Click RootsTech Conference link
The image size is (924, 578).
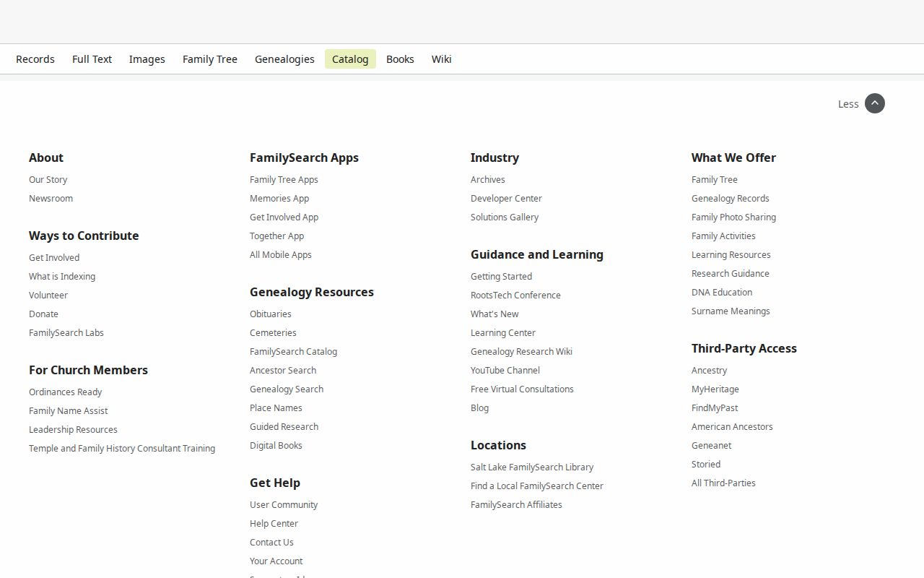[x=515, y=295]
